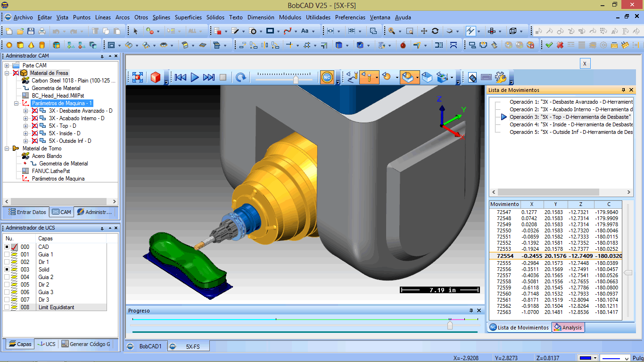This screenshot has width=644, height=362.
Task: Click the keyboard icon in simulation toolbar
Action: [x=486, y=77]
